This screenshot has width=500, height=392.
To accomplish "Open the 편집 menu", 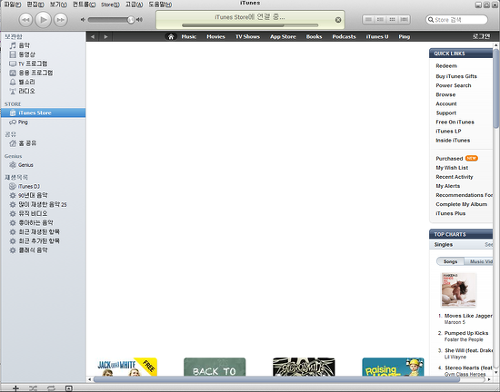I will click(35, 4).
